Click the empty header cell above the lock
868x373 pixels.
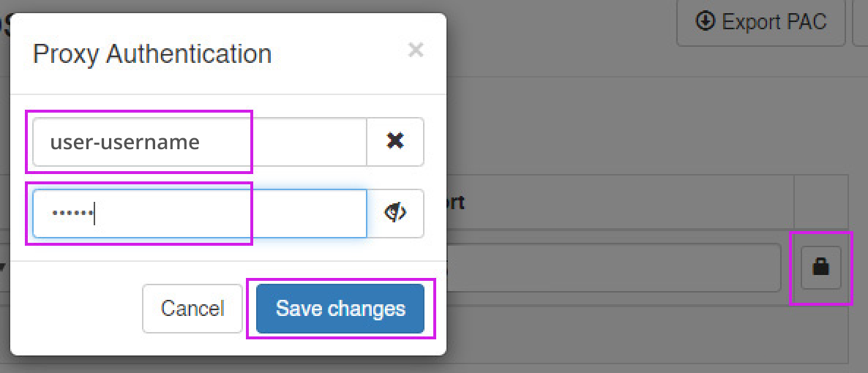pos(821,202)
